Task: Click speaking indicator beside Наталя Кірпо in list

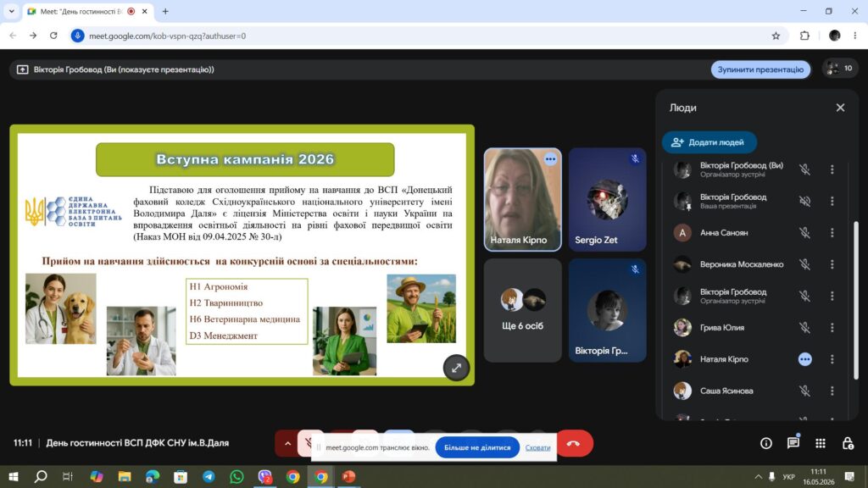Action: click(x=805, y=359)
